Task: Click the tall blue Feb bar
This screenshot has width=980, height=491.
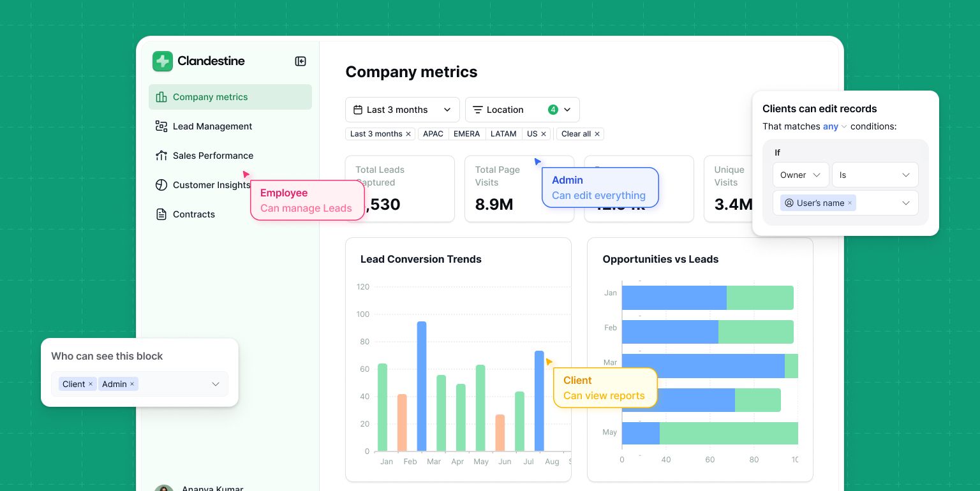Action: click(x=422, y=386)
